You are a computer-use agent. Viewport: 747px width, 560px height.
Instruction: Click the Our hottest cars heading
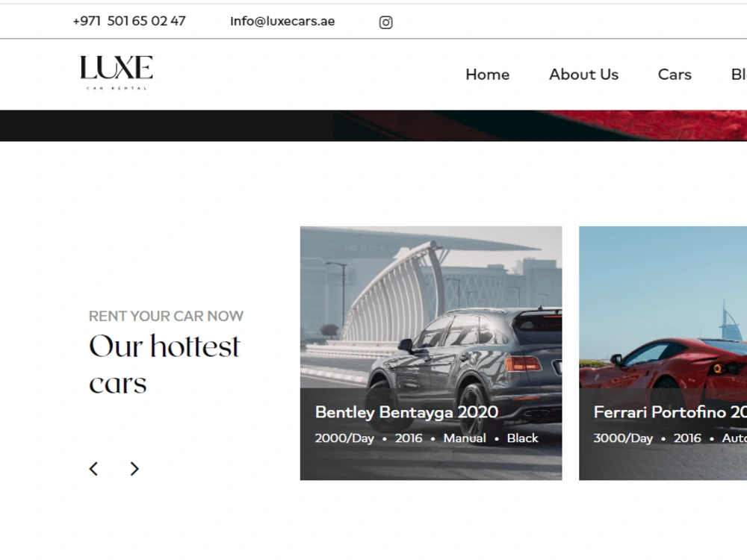[x=165, y=364]
